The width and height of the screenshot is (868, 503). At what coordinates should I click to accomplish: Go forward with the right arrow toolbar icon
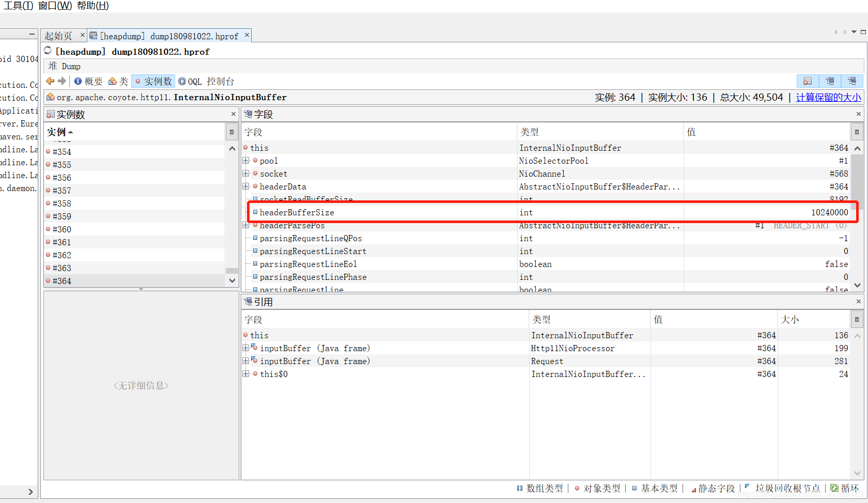click(62, 81)
